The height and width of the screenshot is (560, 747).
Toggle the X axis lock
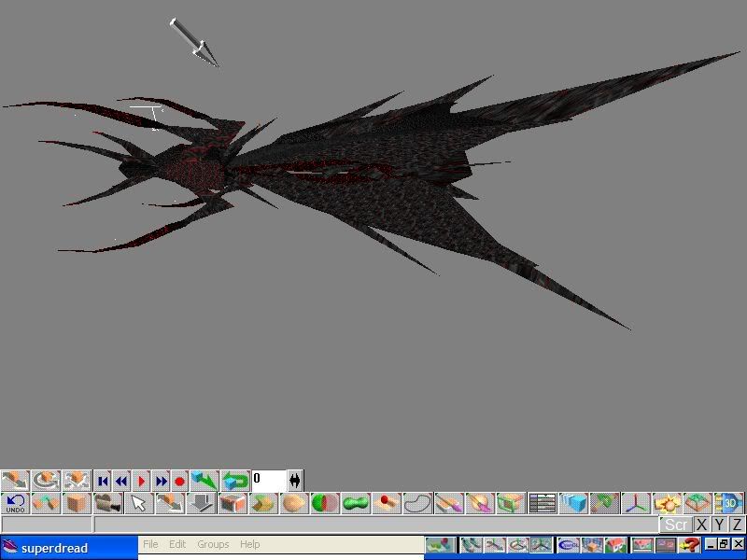(701, 525)
